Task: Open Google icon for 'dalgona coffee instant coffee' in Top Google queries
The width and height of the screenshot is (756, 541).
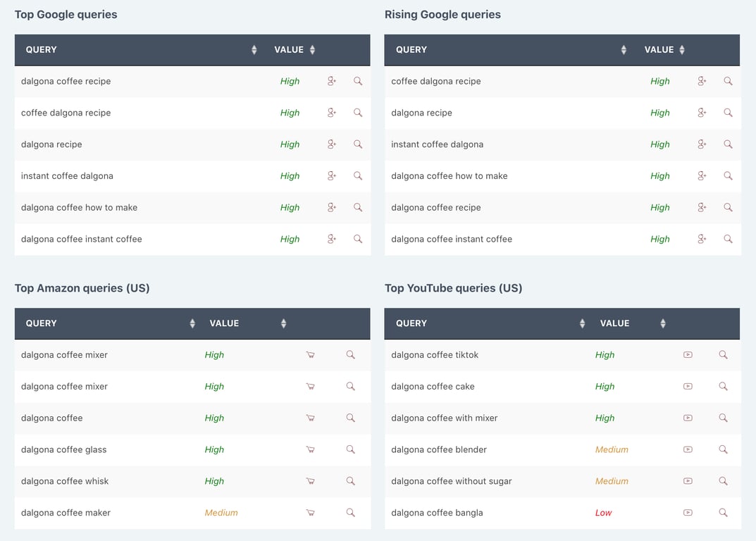Action: (x=332, y=239)
